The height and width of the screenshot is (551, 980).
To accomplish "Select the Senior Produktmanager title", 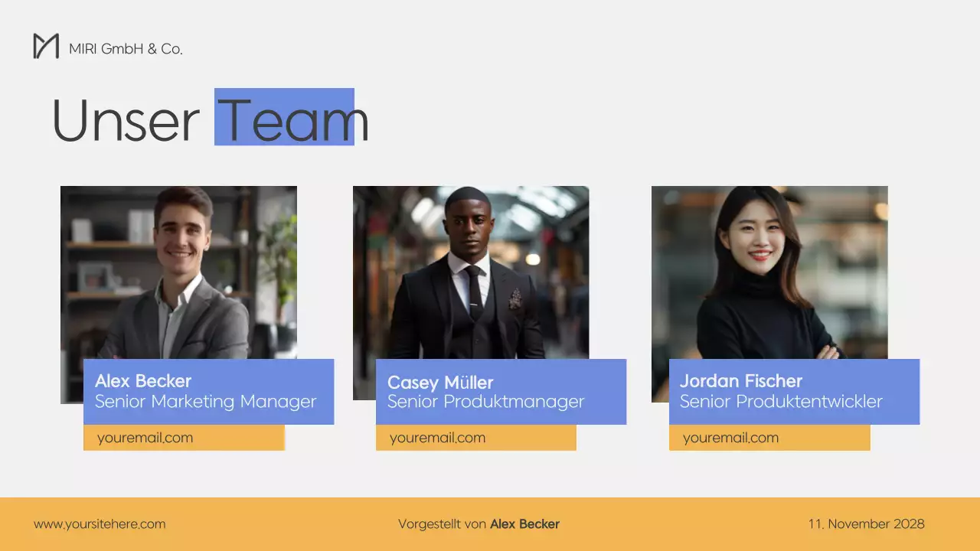I will click(485, 402).
